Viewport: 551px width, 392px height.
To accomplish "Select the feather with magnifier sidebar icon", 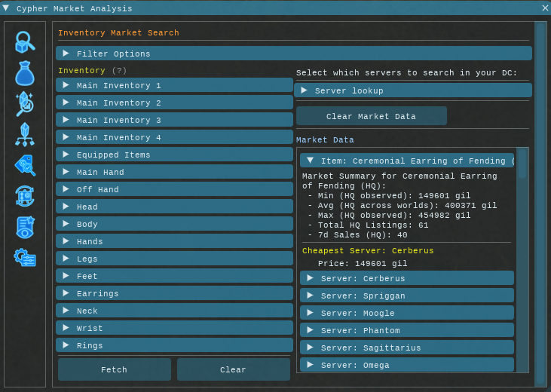I will 24,103.
